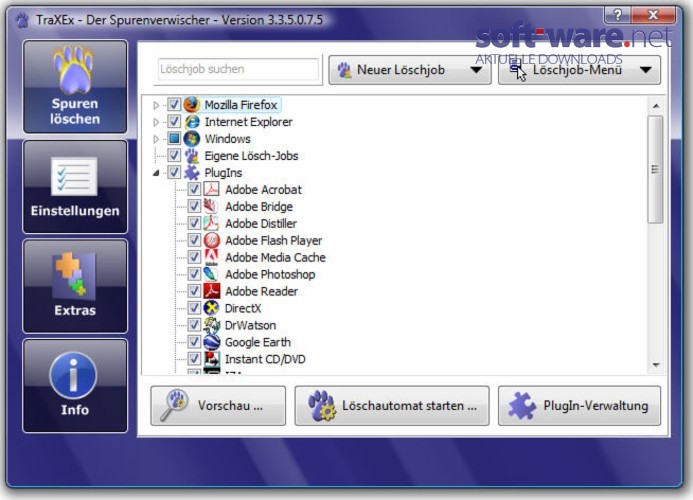Uncheck the Google Earth checkbox
Viewport: 693px width, 500px height.
(x=194, y=342)
